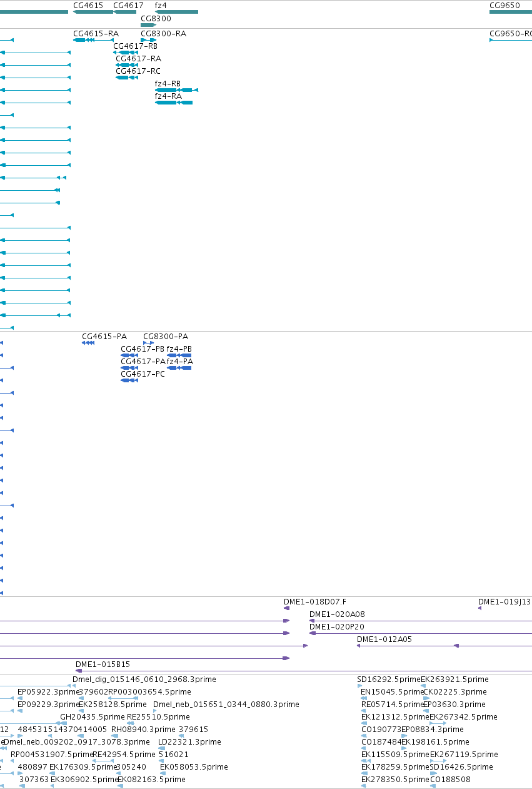Select the LD22321.3prime EST

point(161,748)
